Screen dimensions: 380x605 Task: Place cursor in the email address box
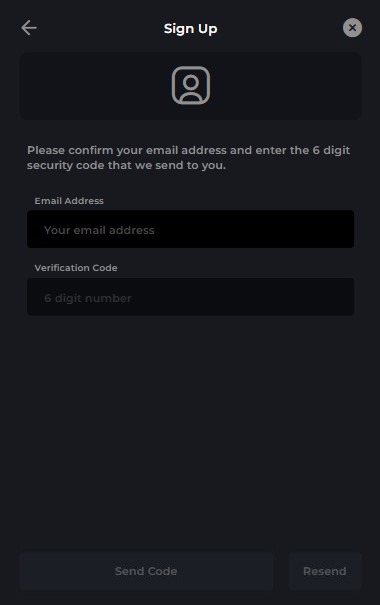pos(191,229)
